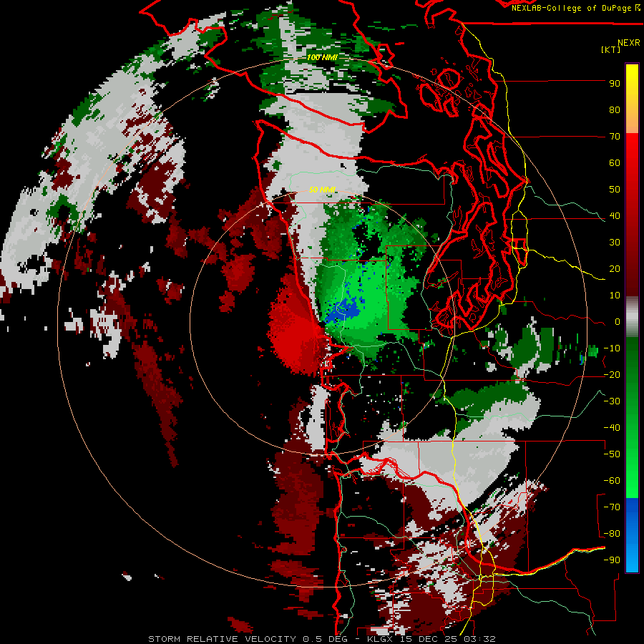Click the 90 value on velocity scale
Viewport: 644px width, 644px height.
point(615,84)
